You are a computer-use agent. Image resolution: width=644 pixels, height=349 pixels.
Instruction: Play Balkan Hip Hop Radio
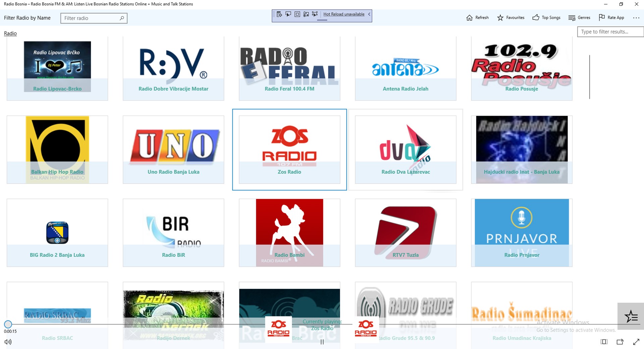click(x=57, y=150)
